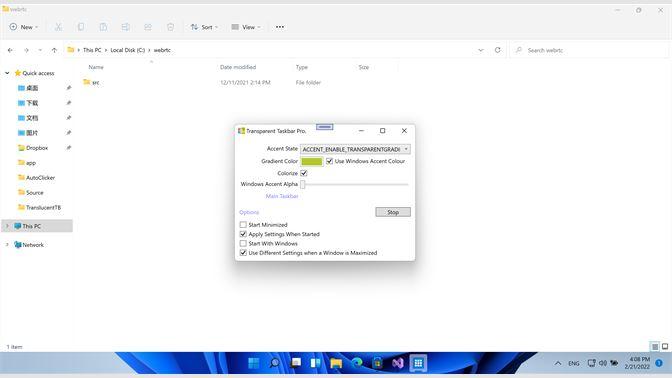
Task: Collapse the Quick access tree node
Action: tap(7, 73)
